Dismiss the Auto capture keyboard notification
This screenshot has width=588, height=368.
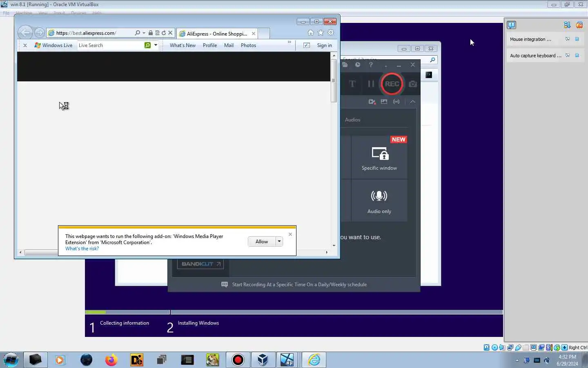577,56
